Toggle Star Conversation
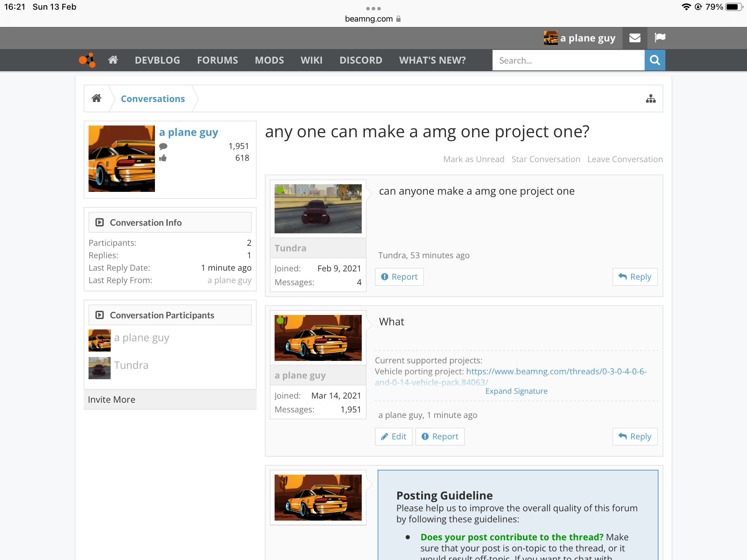 545,159
